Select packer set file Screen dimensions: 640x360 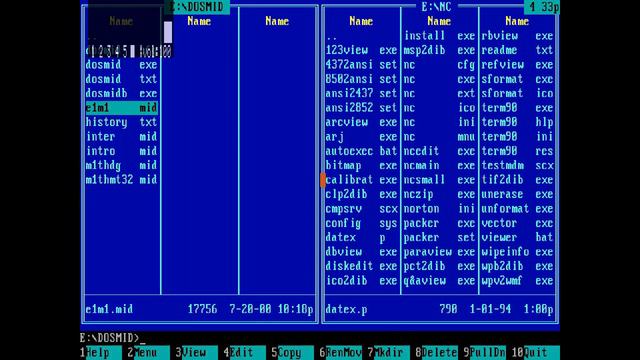coord(440,237)
